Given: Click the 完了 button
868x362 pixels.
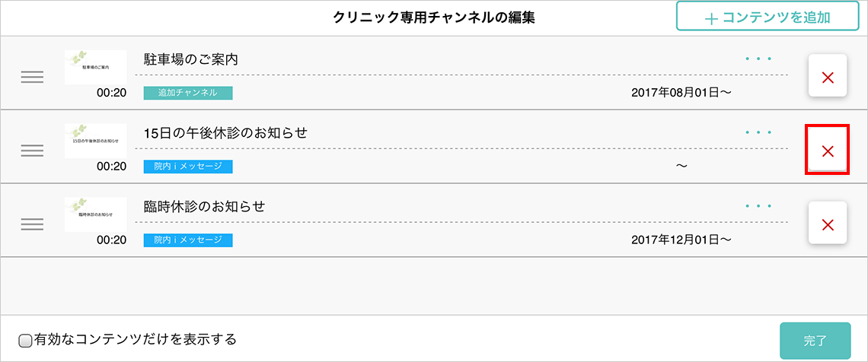Looking at the screenshot, I should pyautogui.click(x=815, y=341).
